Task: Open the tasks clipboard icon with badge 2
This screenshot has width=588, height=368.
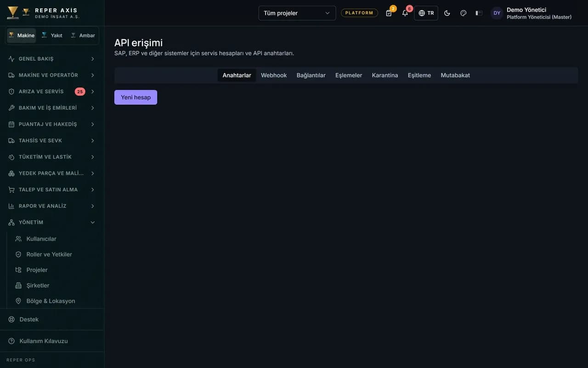Action: click(x=389, y=13)
